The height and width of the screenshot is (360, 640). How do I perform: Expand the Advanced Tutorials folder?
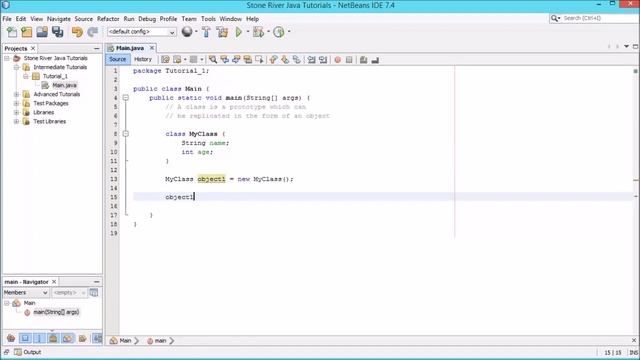point(16,94)
